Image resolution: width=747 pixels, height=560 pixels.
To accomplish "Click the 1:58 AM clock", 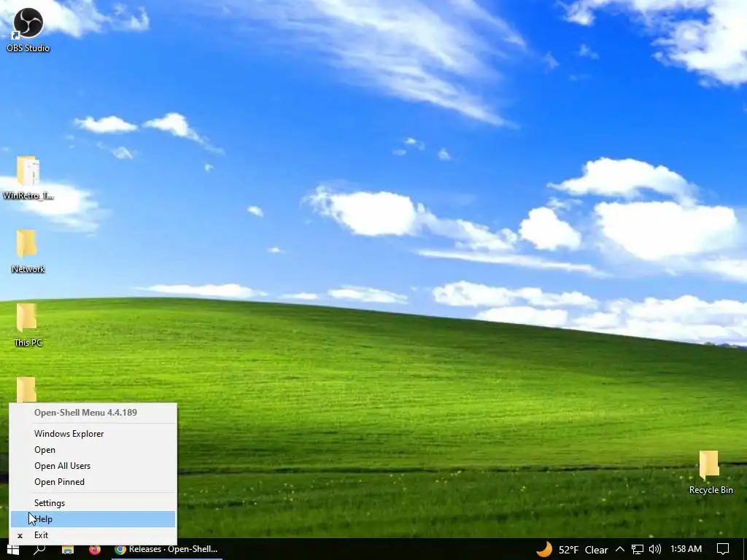I will (686, 550).
